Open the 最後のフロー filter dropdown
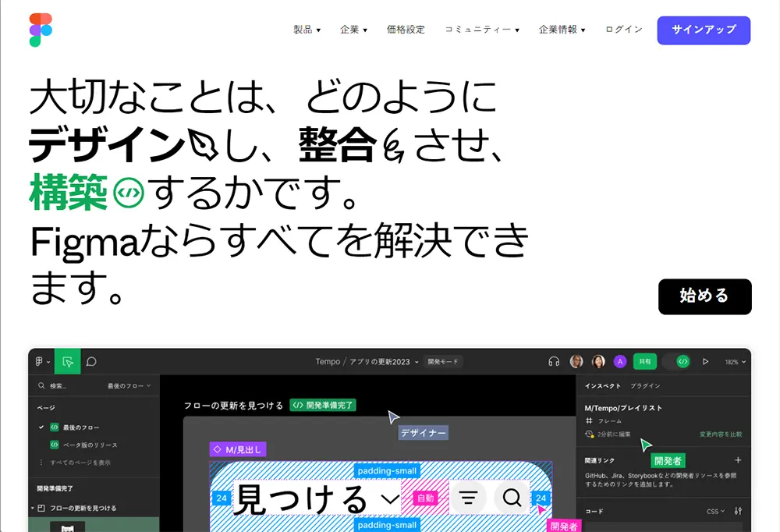 pos(129,385)
